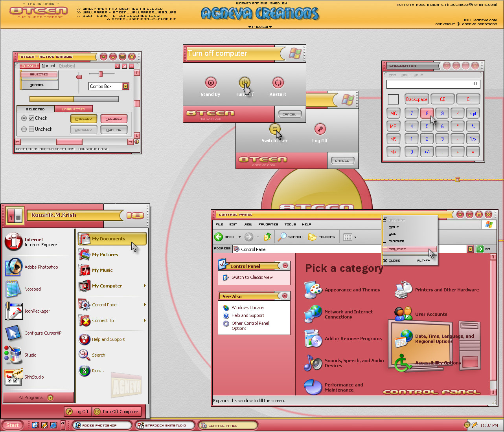Screen dimensions: 504x432
Task: Choose the Switch User icon
Action: tap(275, 129)
